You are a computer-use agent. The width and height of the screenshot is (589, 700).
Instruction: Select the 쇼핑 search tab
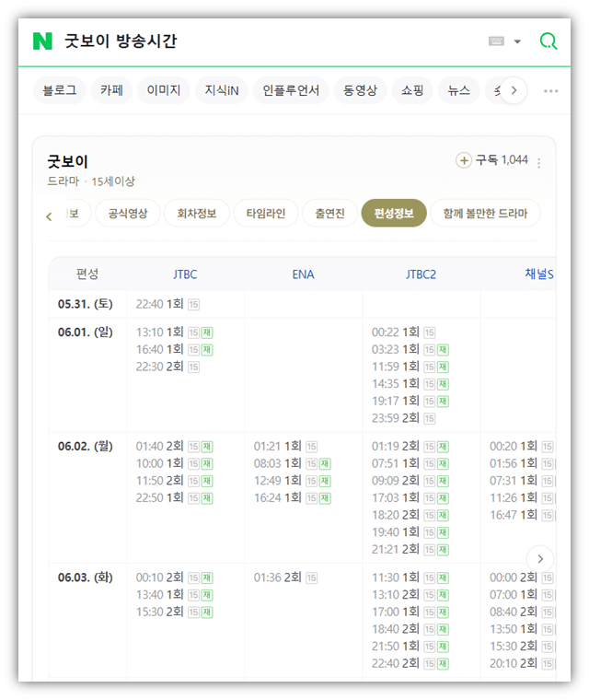412,90
